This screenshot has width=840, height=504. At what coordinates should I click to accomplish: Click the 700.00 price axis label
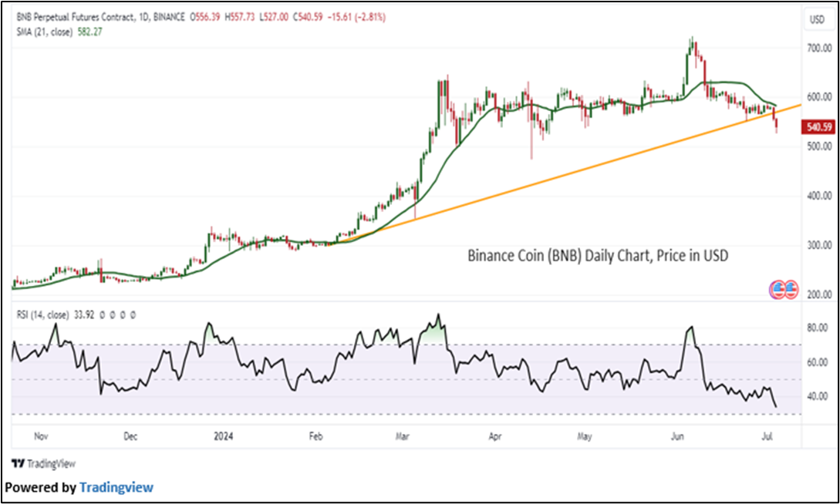coord(820,49)
